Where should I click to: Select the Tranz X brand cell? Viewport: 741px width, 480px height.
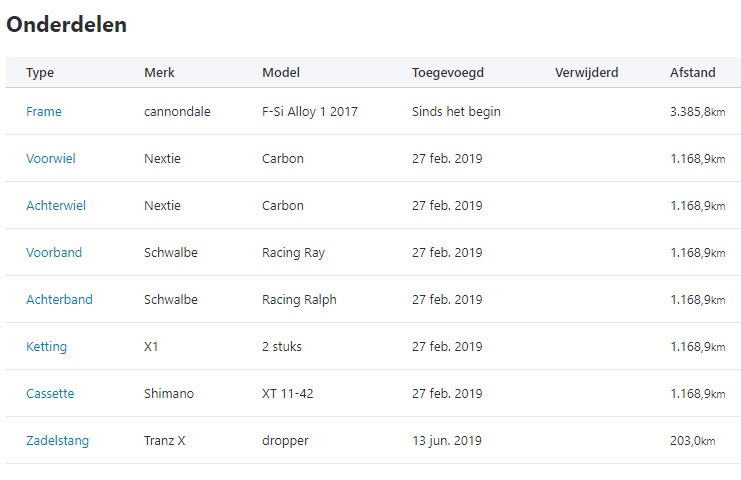tap(165, 441)
